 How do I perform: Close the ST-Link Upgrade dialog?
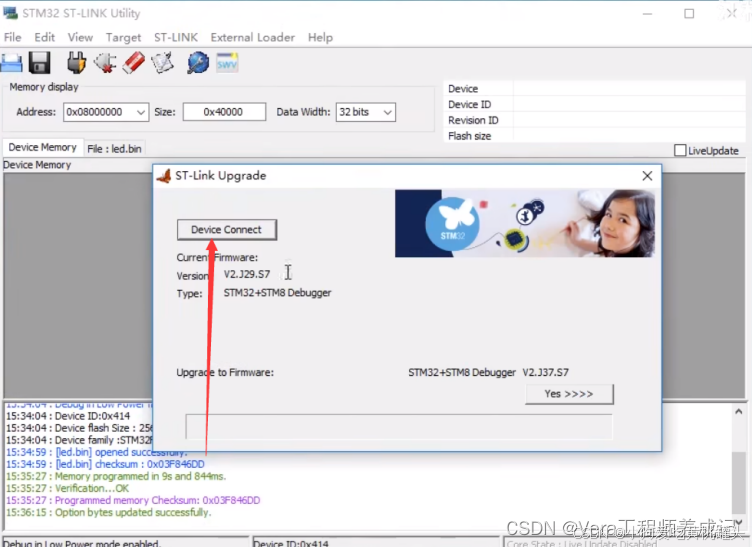point(647,176)
